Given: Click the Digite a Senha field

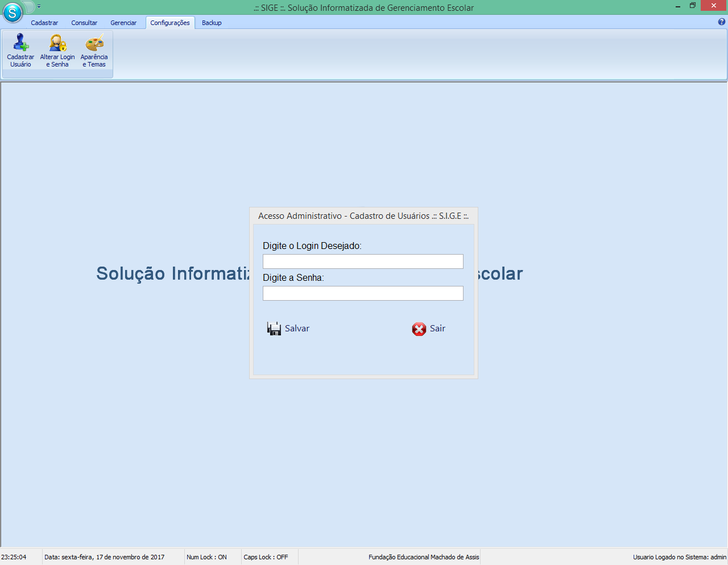Looking at the screenshot, I should 363,293.
